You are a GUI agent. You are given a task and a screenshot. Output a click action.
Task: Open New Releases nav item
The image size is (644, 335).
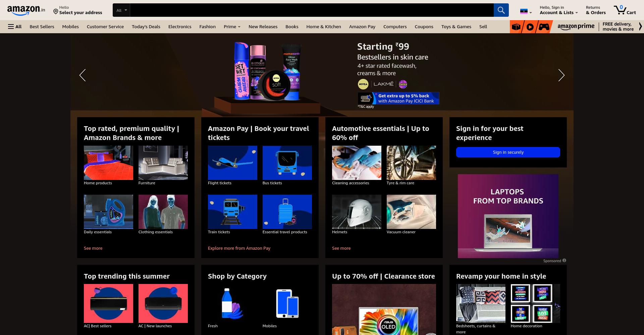click(x=263, y=27)
